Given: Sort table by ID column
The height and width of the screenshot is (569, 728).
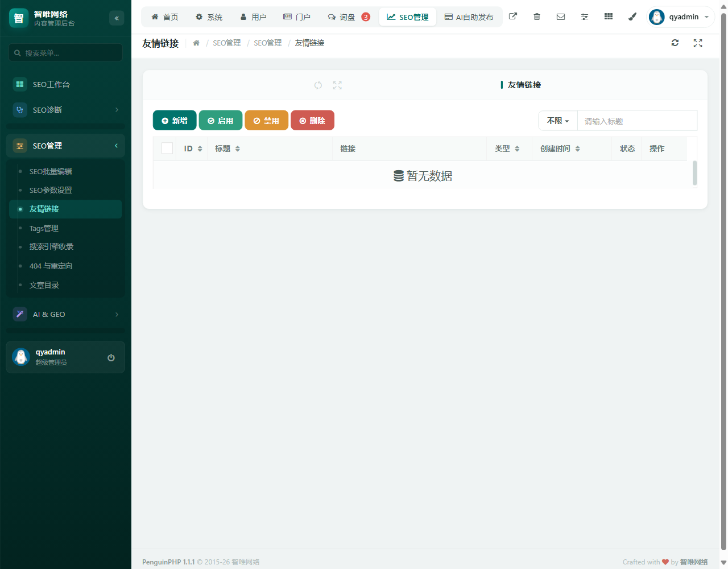Looking at the screenshot, I should (193, 149).
